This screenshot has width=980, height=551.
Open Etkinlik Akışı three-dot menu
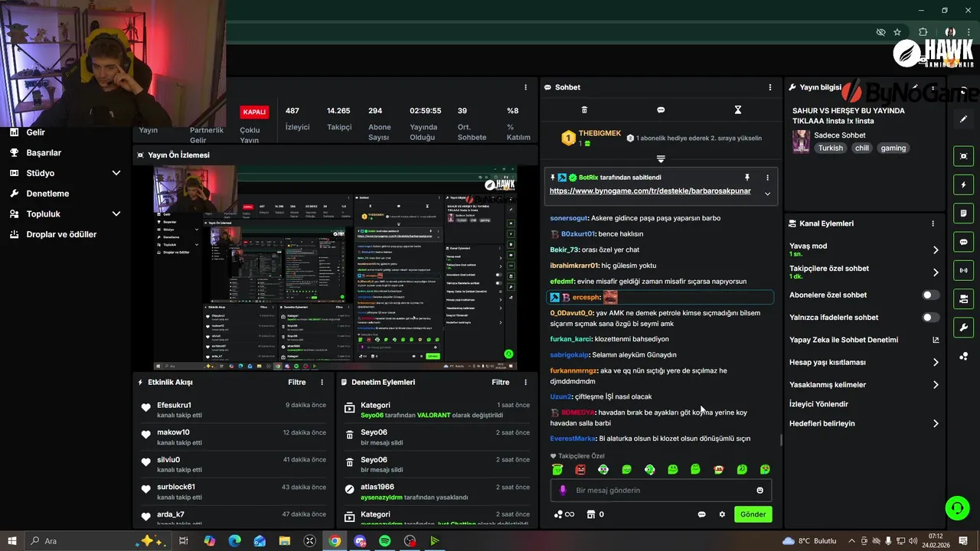322,382
